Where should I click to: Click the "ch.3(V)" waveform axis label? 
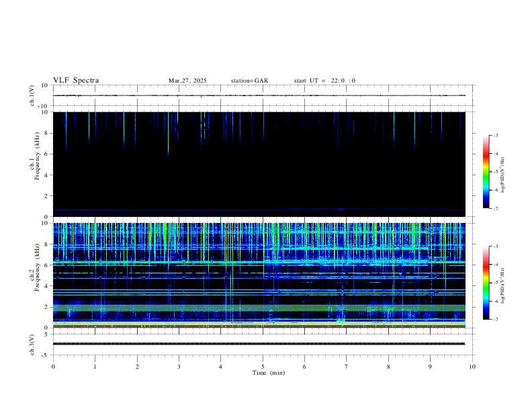(32, 345)
